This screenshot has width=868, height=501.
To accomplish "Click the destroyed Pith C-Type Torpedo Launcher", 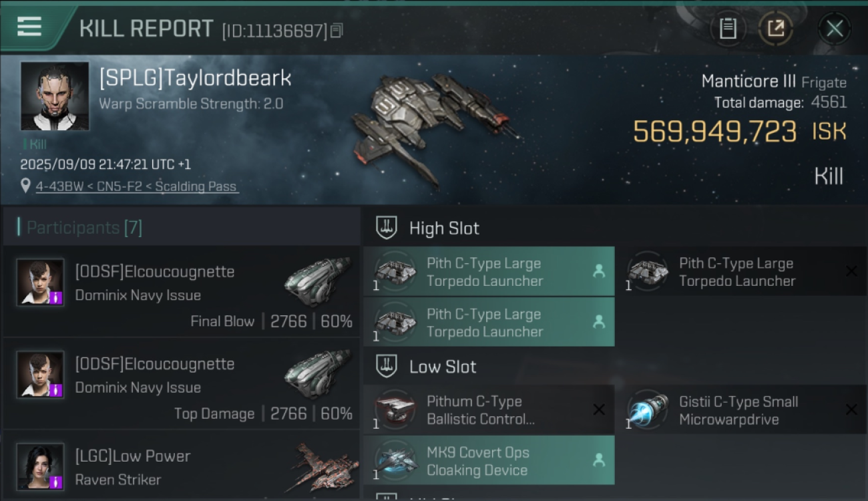I will click(x=742, y=271).
